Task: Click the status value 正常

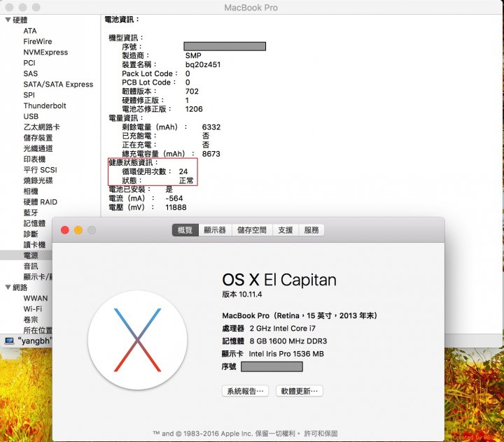Action: (186, 180)
